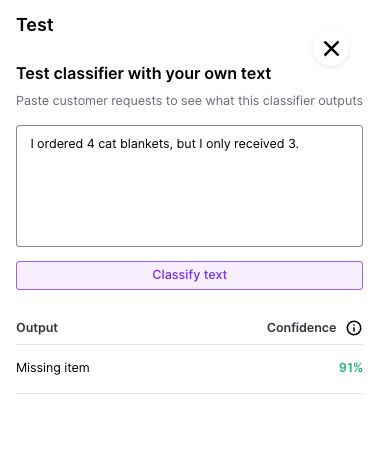Open the Confidence info tooltip icon

[354, 328]
